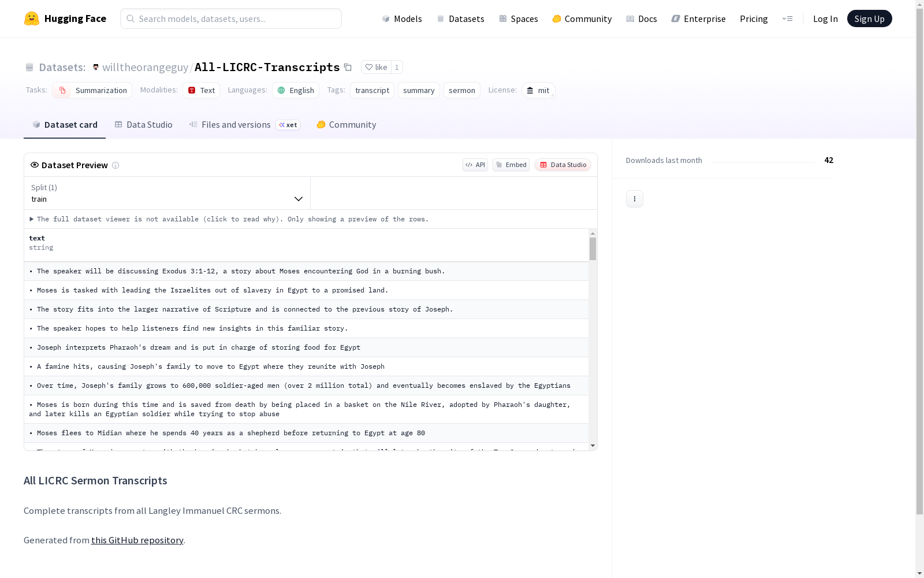Screen dimensions: 924x578
Task: Expand the full dataset viewer unavailable notice
Action: coord(229,219)
